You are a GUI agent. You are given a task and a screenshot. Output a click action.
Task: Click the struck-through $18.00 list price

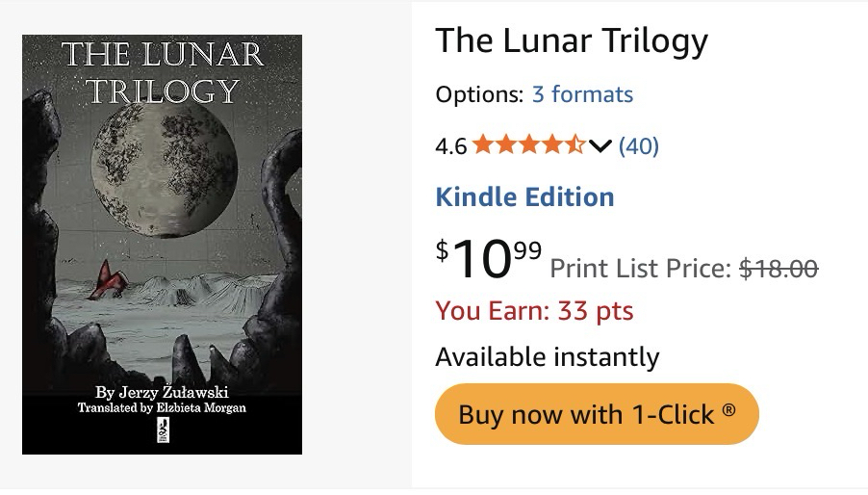pyautogui.click(x=779, y=269)
